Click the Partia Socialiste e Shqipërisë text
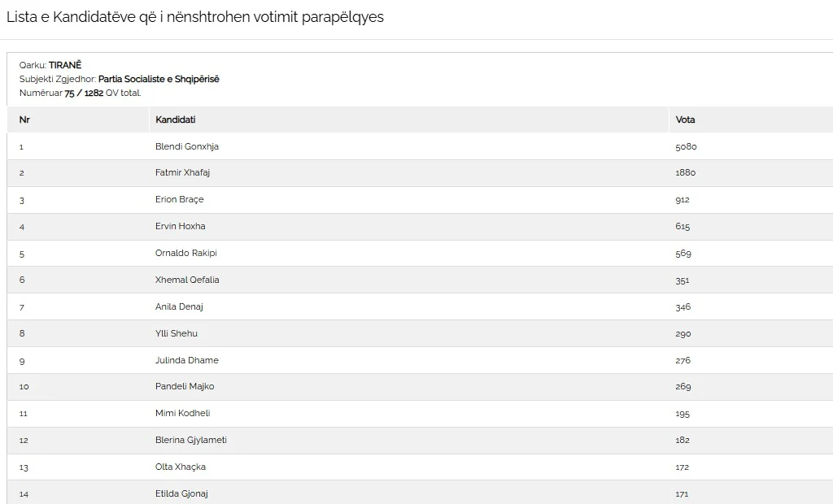 (x=159, y=79)
